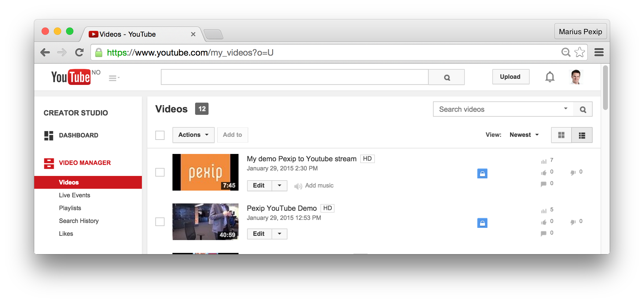The width and height of the screenshot is (644, 303).
Task: Click Add music link
Action: point(319,185)
